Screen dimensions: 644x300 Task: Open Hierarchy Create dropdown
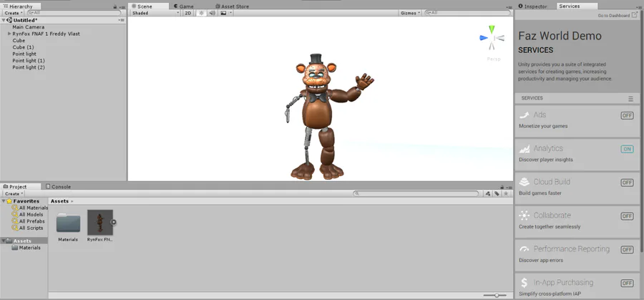click(14, 13)
